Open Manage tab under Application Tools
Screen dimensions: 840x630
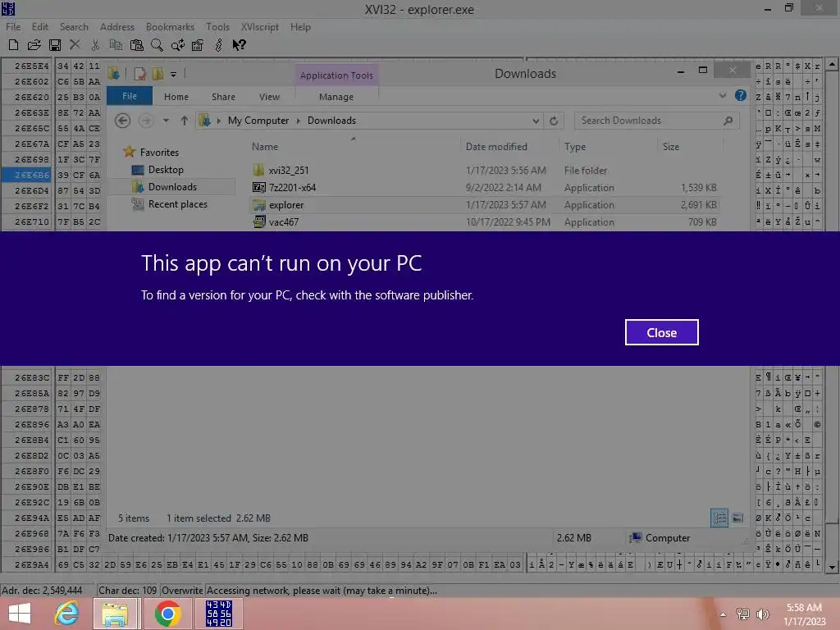pyautogui.click(x=336, y=97)
